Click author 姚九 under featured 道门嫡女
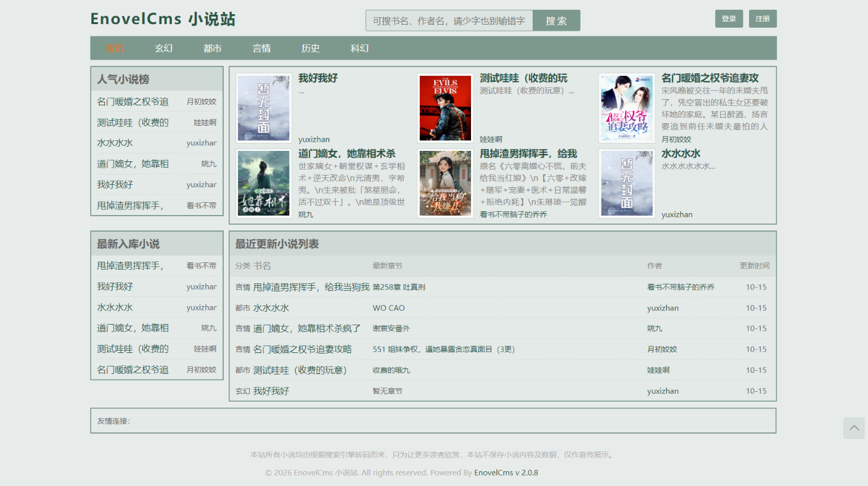The width and height of the screenshot is (868, 486). [x=306, y=214]
